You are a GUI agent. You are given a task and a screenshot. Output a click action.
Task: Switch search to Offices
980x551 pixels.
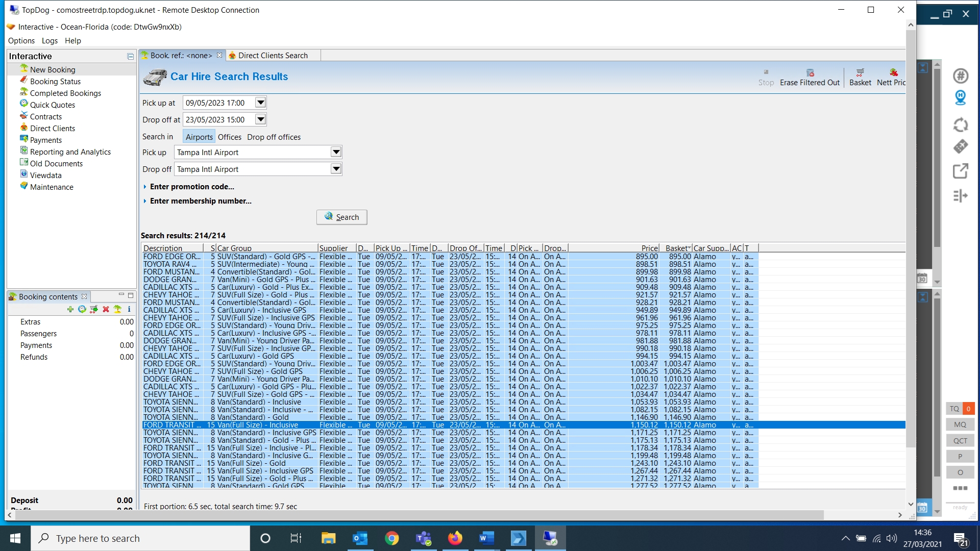[229, 137]
